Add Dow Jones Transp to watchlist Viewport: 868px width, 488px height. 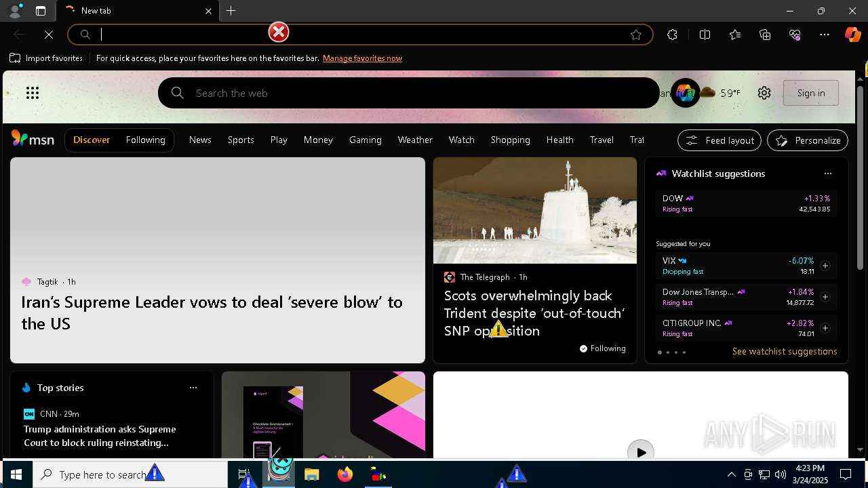coord(825,297)
